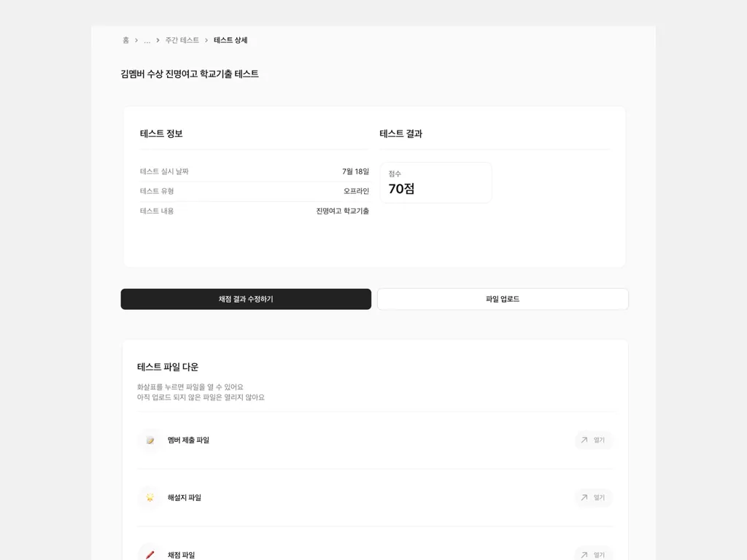Select the 7월 18일 test date value
Image resolution: width=747 pixels, height=560 pixels.
click(355, 171)
